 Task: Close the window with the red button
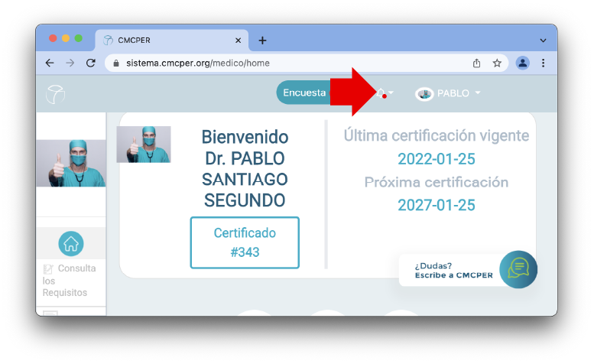[x=53, y=38]
